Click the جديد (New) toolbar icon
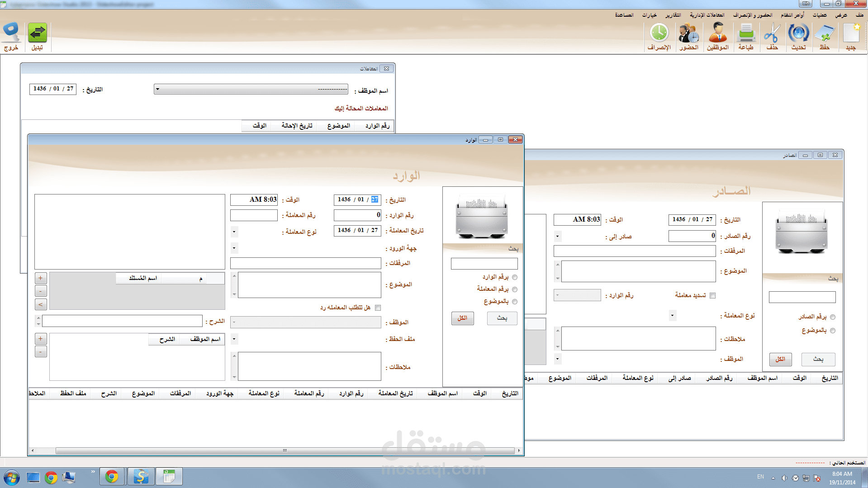868x488 pixels. 851,34
